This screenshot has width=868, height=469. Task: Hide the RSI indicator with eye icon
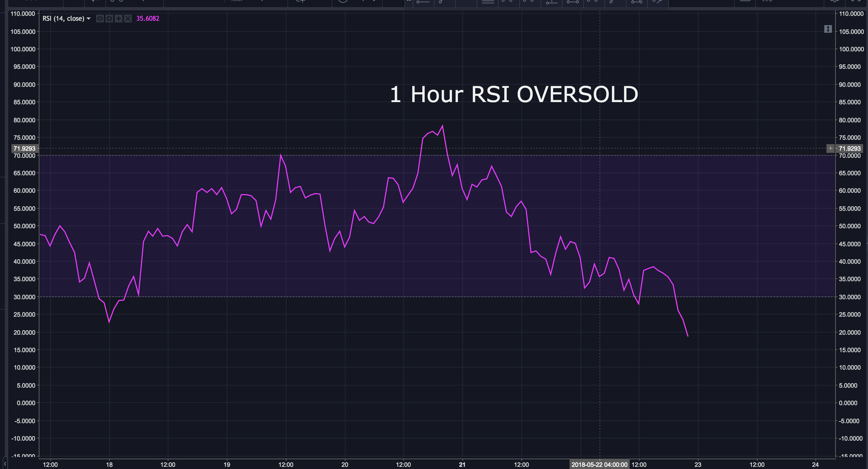(x=100, y=19)
